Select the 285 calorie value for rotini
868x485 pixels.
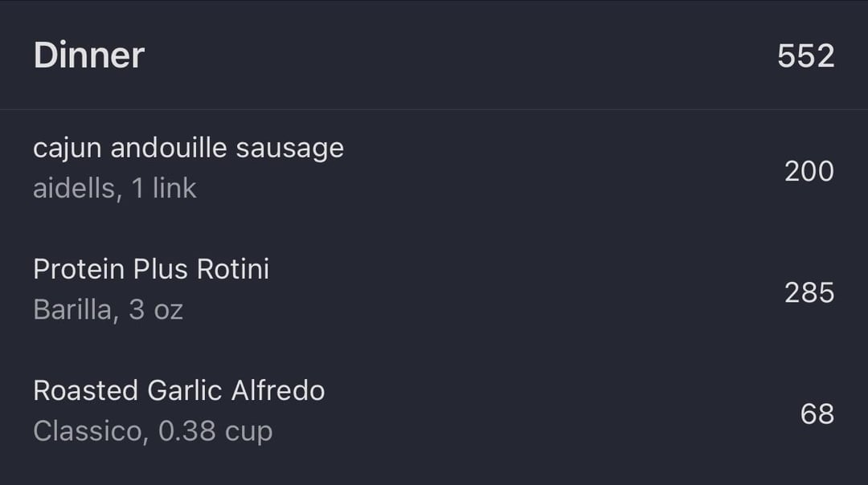coord(809,292)
